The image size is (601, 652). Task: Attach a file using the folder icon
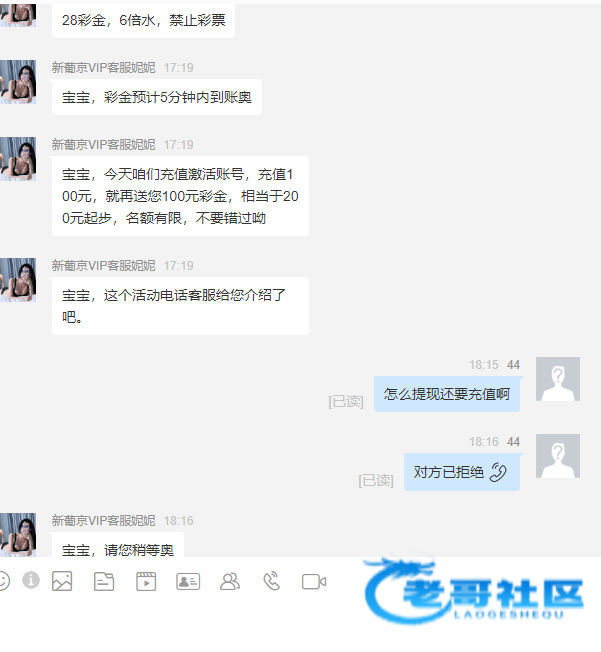pos(104,581)
